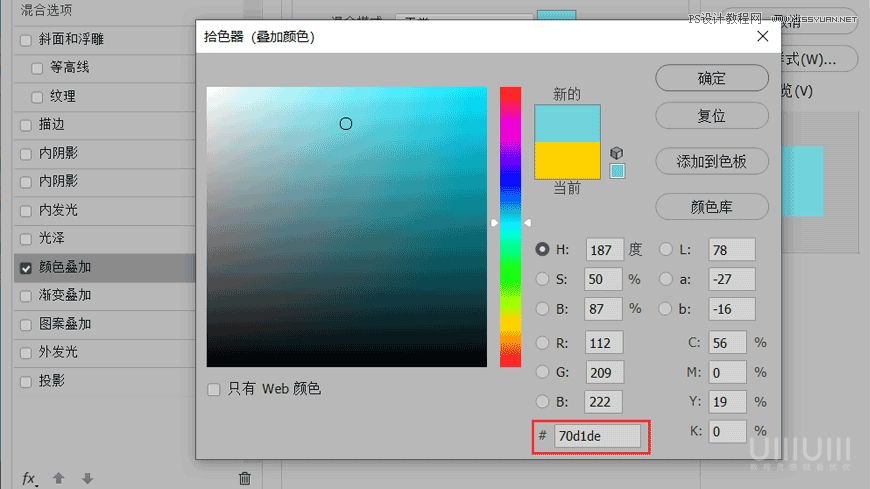870x489 pixels.
Task: Click the M magenta percent field
Action: point(727,372)
